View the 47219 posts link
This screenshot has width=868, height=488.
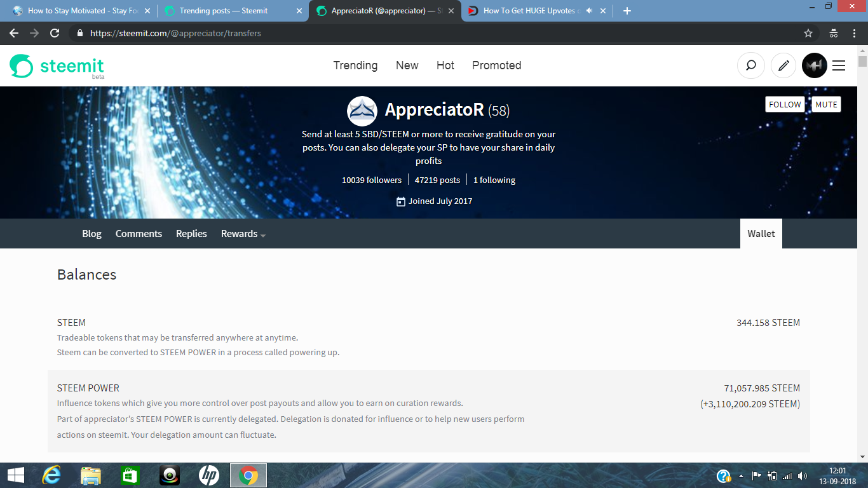(437, 180)
